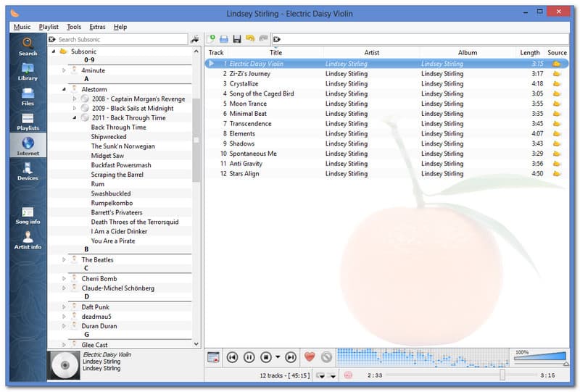Open the Search sidebar tab
The height and width of the screenshot is (392, 580).
point(28,46)
